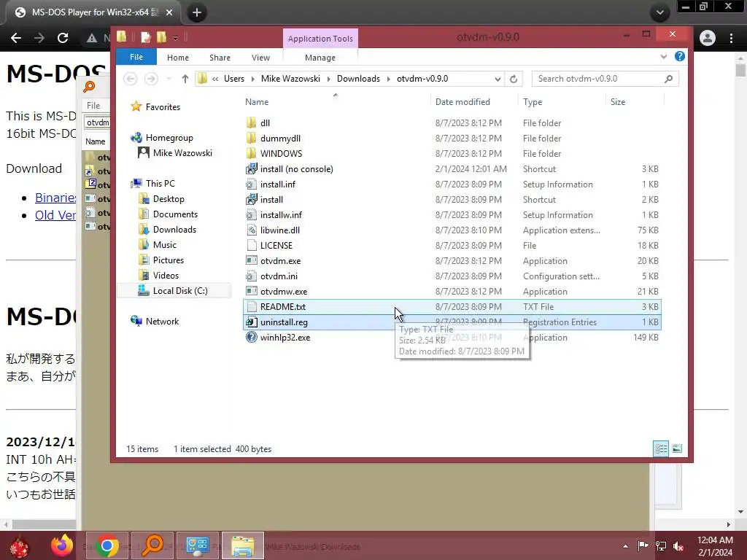747x560 pixels.
Task: Reload the Chrome browser page
Action: pos(63,38)
